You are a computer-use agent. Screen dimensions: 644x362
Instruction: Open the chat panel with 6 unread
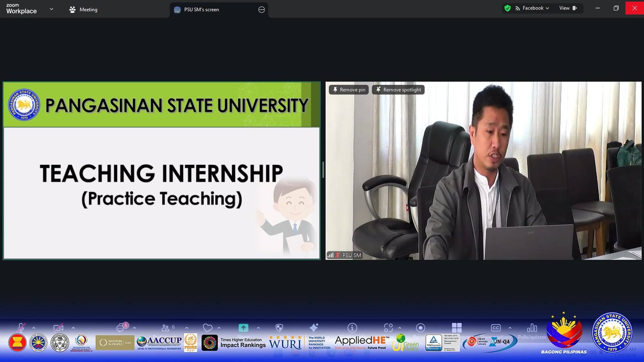[121, 328]
